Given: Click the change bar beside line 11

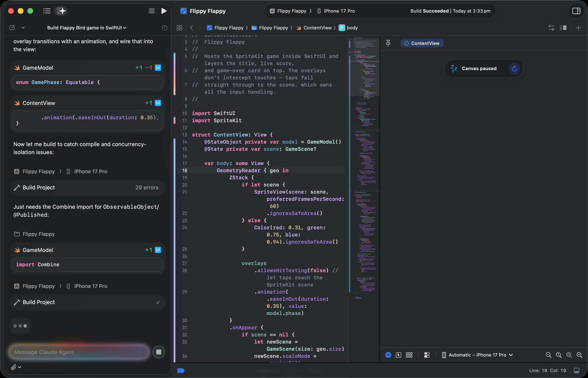Looking at the screenshot, I should click(x=175, y=120).
